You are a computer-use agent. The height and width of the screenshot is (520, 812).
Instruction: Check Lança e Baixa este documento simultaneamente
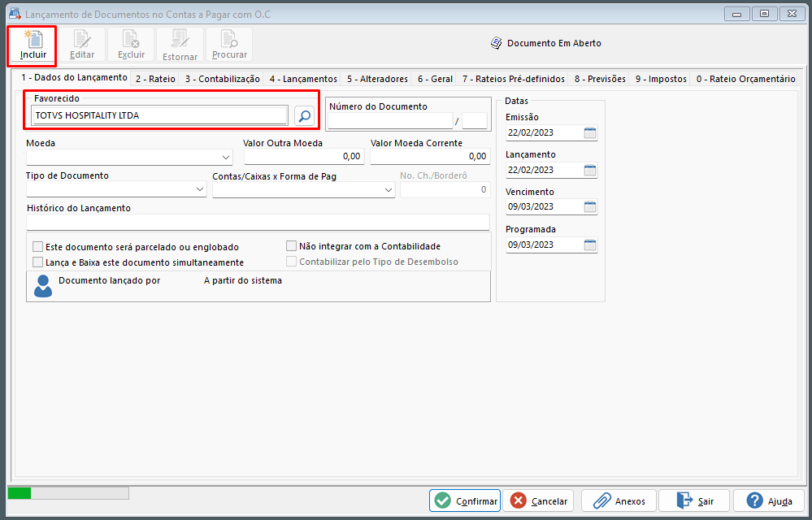pyautogui.click(x=38, y=262)
